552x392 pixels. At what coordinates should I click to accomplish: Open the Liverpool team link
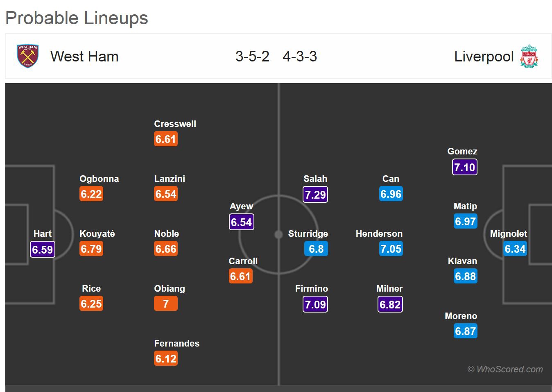(x=484, y=57)
